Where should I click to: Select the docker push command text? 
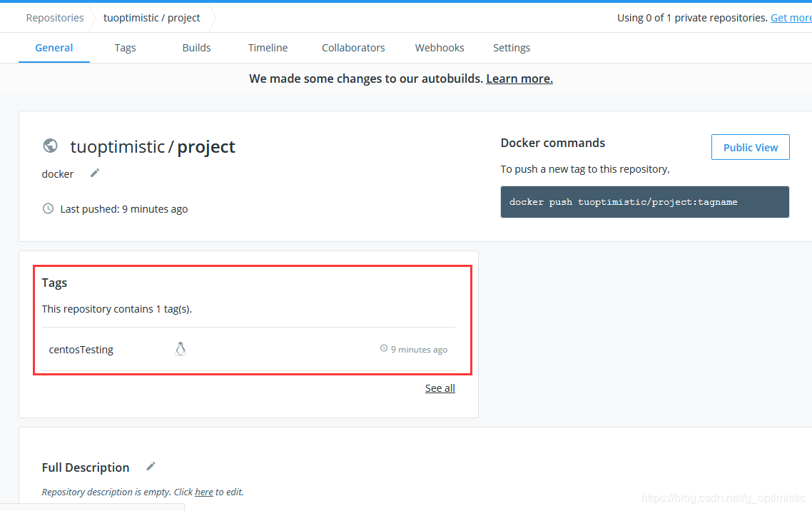tap(624, 202)
